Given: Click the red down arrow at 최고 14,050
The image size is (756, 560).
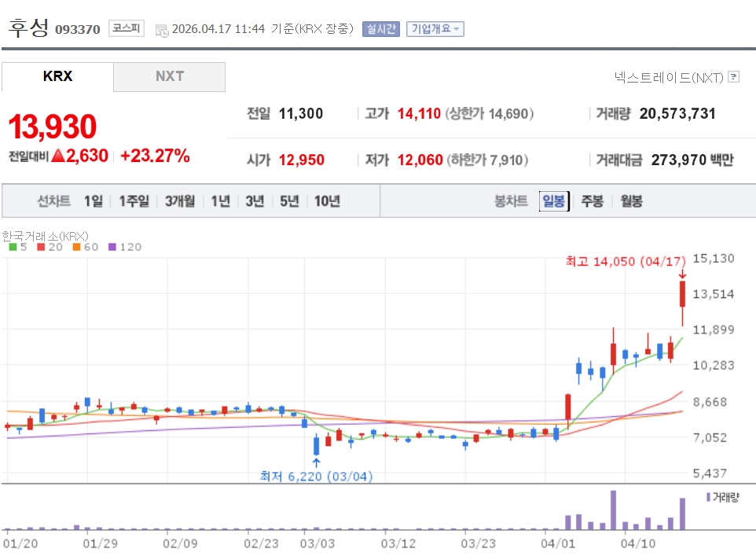Looking at the screenshot, I should (682, 274).
